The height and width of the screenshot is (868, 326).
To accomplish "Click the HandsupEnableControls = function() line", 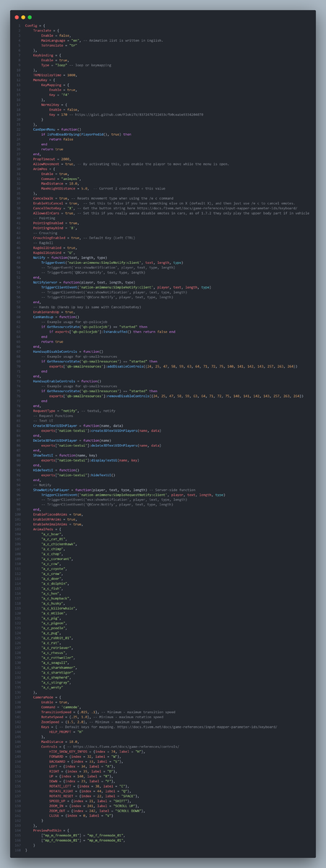I will pos(67,381).
